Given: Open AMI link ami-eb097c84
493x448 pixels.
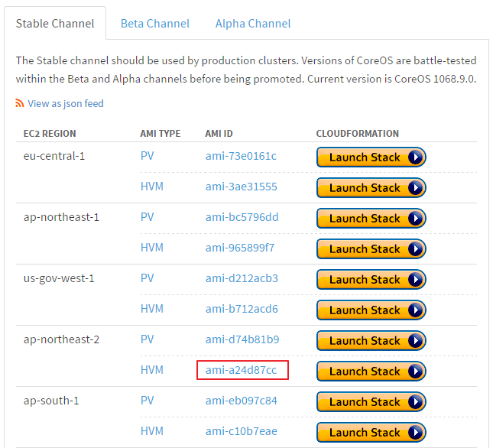Looking at the screenshot, I should (242, 401).
